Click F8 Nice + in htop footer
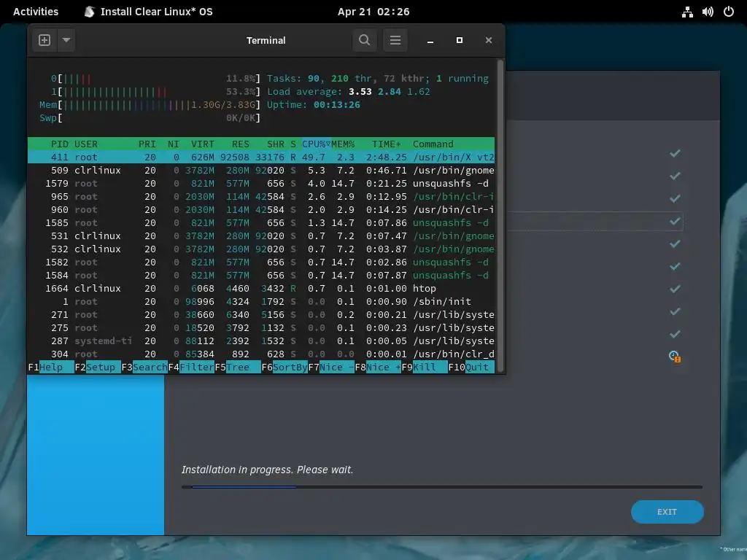This screenshot has width=747, height=560. click(x=378, y=367)
